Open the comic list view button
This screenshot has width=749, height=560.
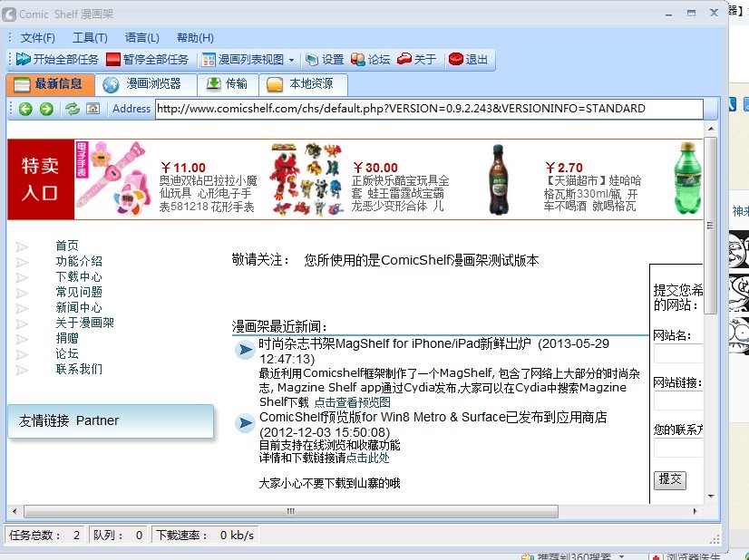pos(243,59)
